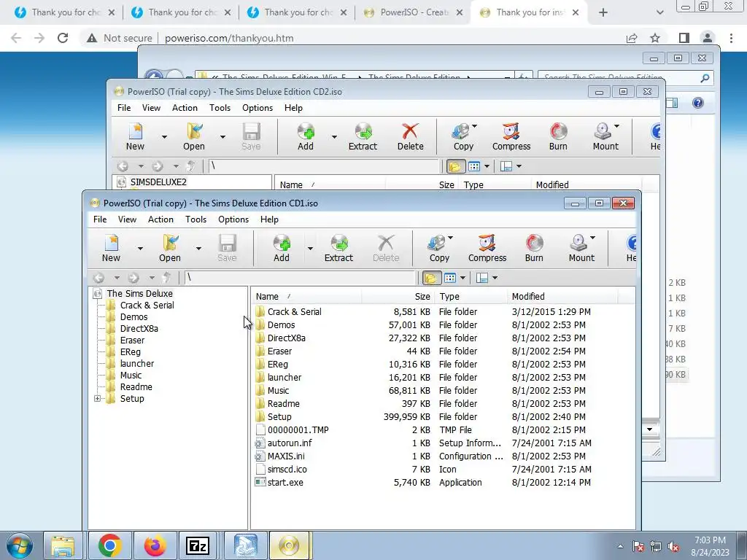This screenshot has height=560, width=747.
Task: Open Add dropdown arrow in CD1.iso window
Action: (x=310, y=249)
